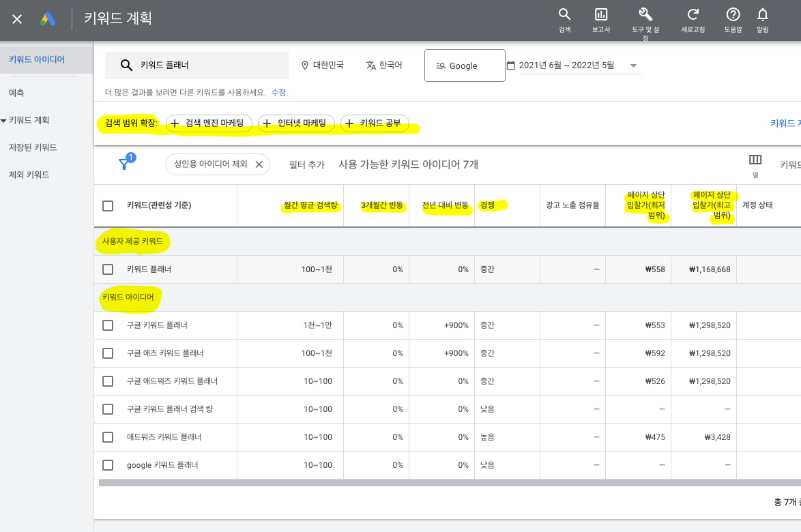Screen dimensions: 801x532
Task: Click the 키워드 플래너 search input field
Action: 196,65
